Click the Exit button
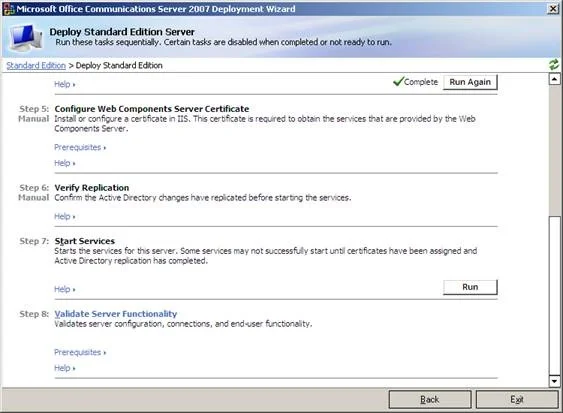 pyautogui.click(x=517, y=399)
